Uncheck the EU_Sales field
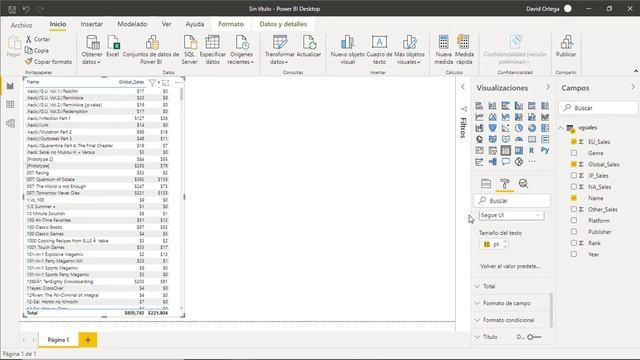Image resolution: width=640 pixels, height=360 pixels. [574, 142]
